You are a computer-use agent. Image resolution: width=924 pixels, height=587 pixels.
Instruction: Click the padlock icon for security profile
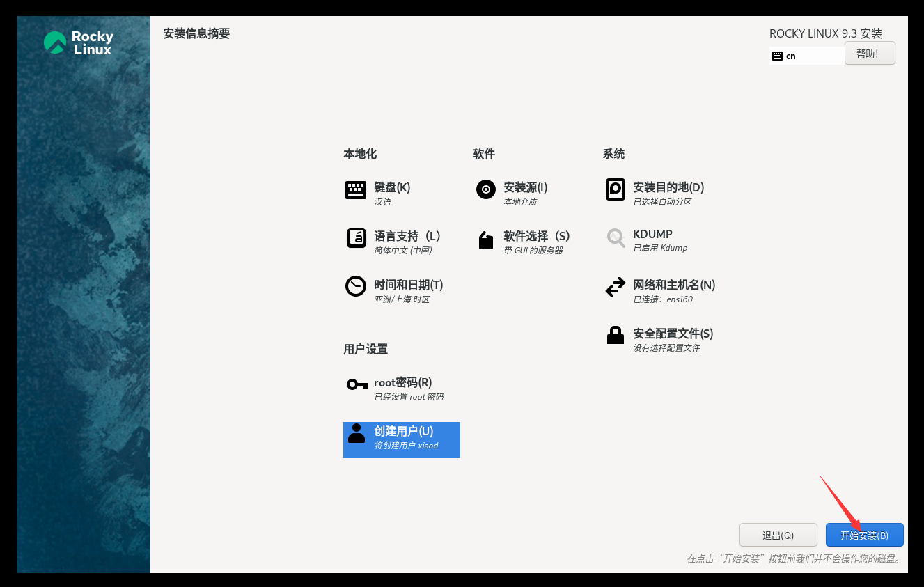tap(616, 335)
